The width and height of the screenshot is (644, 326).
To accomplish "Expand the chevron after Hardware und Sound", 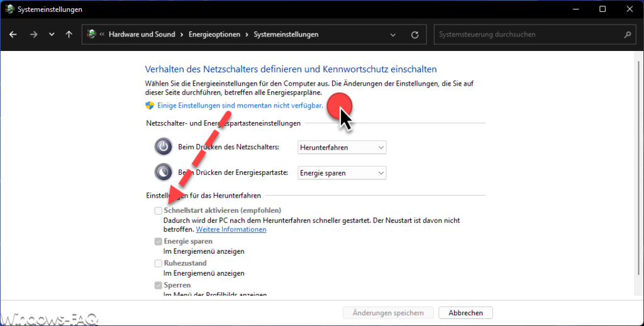I will click(x=182, y=35).
